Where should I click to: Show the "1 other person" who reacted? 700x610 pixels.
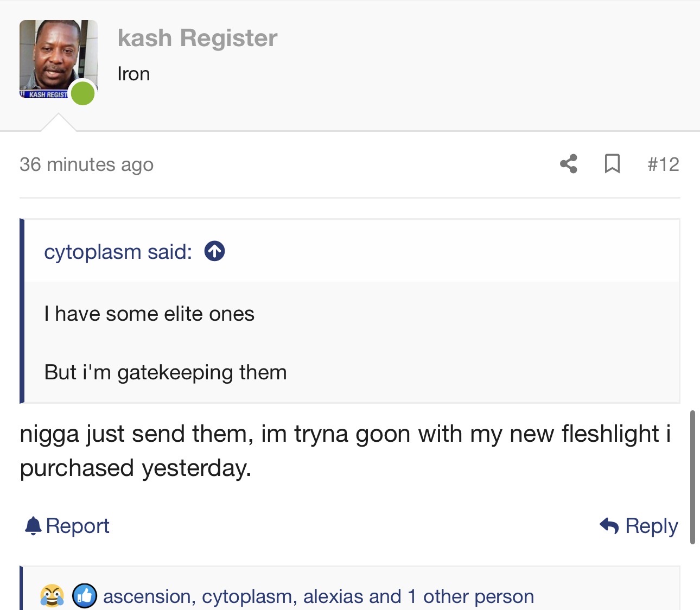click(x=470, y=596)
